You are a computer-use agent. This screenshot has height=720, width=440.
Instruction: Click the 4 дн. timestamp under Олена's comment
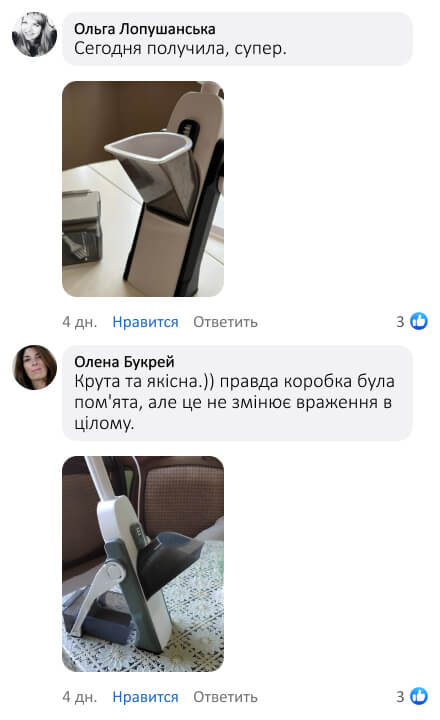79,697
